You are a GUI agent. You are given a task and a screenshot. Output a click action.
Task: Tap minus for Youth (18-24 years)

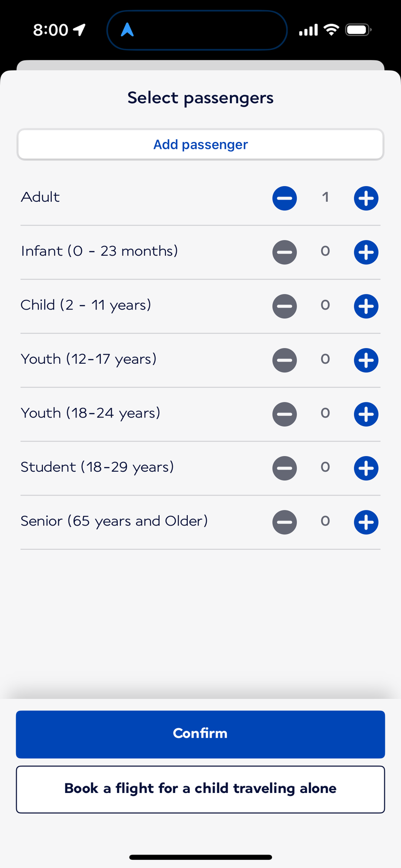pyautogui.click(x=285, y=414)
